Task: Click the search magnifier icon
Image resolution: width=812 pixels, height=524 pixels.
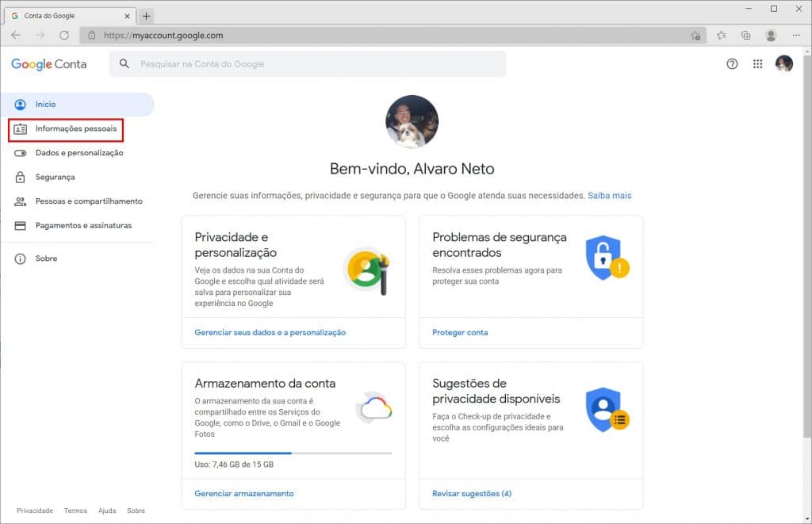Action: (124, 63)
